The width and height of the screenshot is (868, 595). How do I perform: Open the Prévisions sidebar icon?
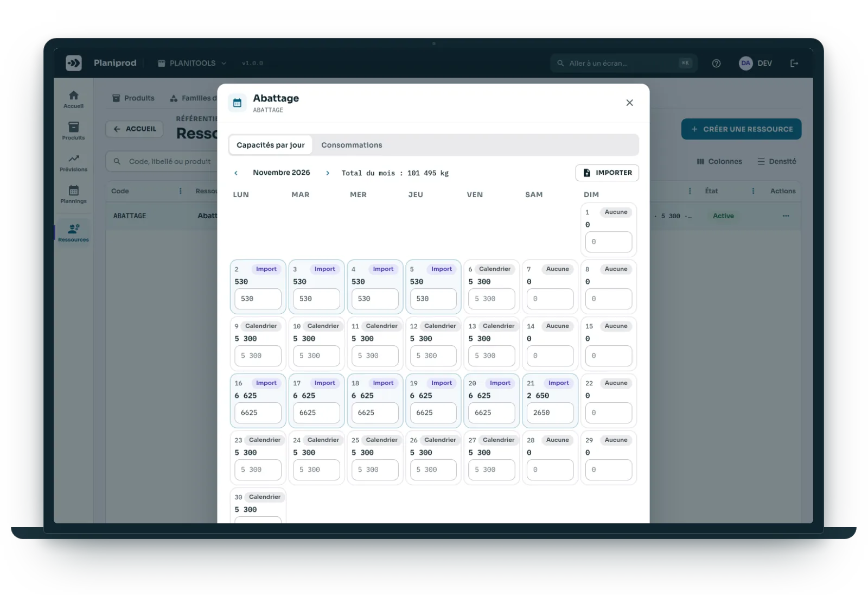coord(73,163)
